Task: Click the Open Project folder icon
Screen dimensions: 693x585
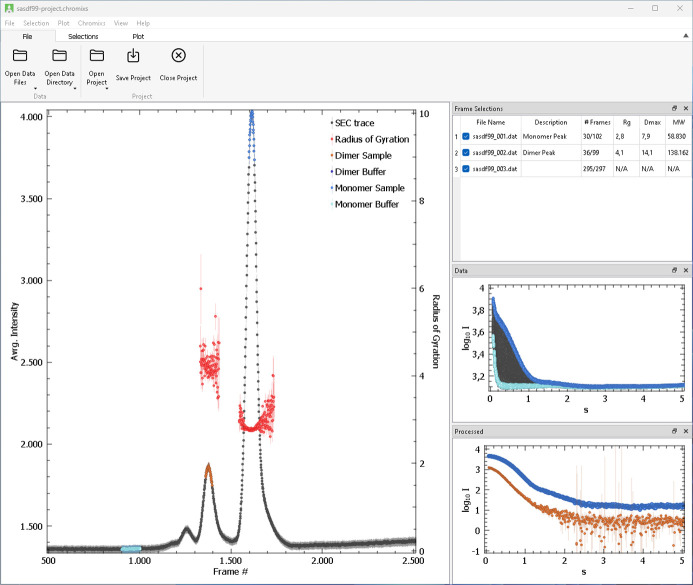Action: pos(96,56)
